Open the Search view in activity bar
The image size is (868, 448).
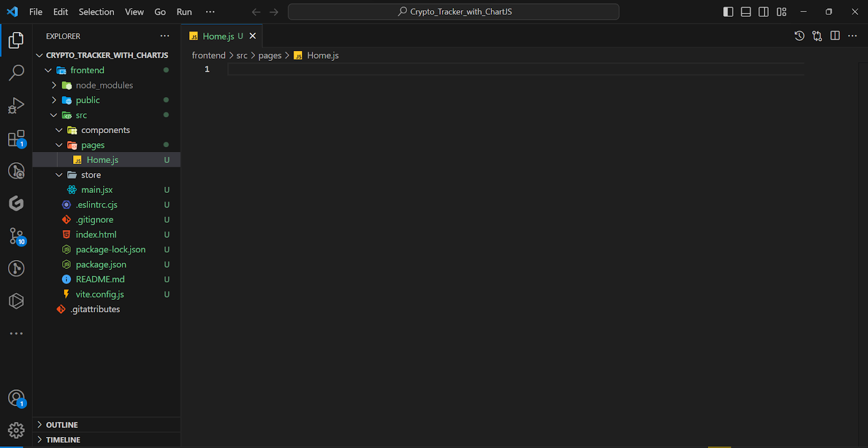pos(16,72)
